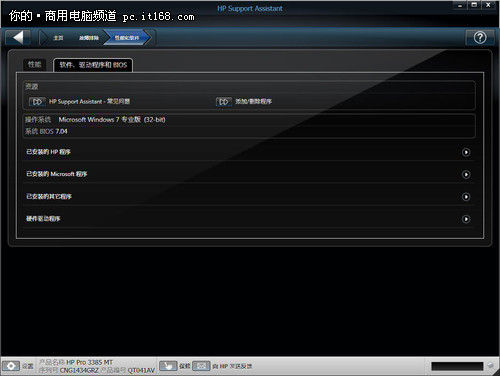Screen dimensions: 500x376
Task: Open the settings gear icon in status bar
Action: point(11,366)
